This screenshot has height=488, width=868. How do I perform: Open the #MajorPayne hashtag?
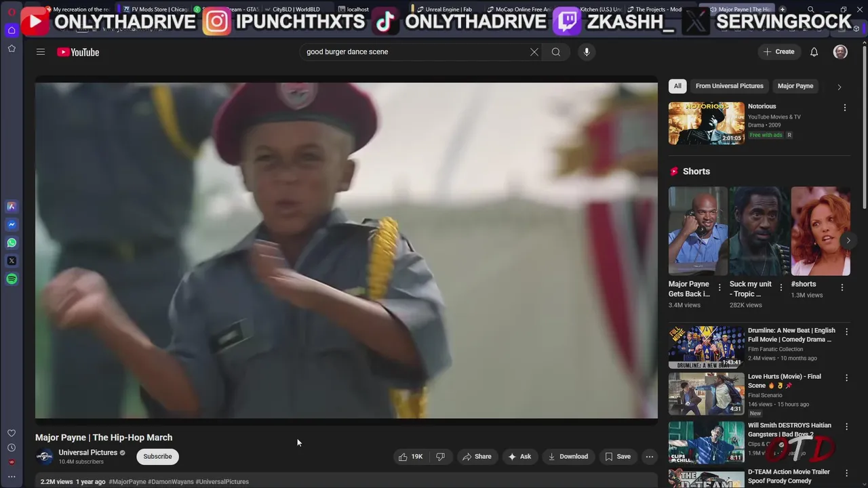pyautogui.click(x=127, y=482)
